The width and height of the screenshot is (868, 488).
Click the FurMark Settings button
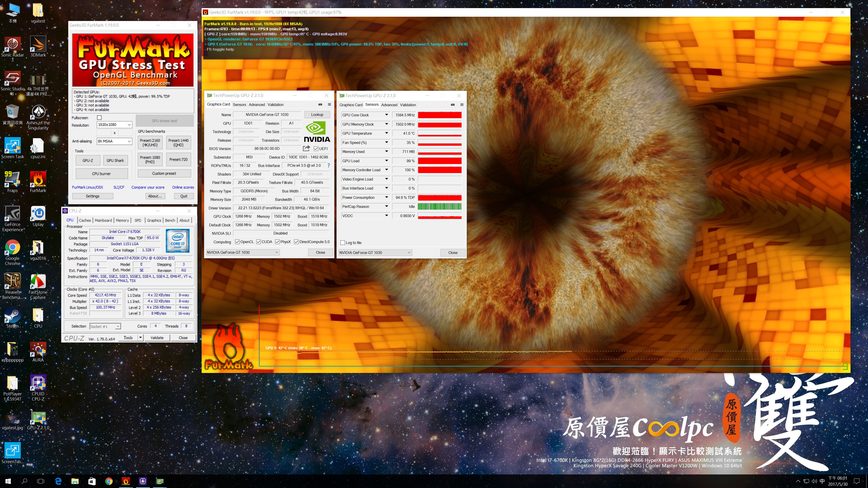(93, 196)
